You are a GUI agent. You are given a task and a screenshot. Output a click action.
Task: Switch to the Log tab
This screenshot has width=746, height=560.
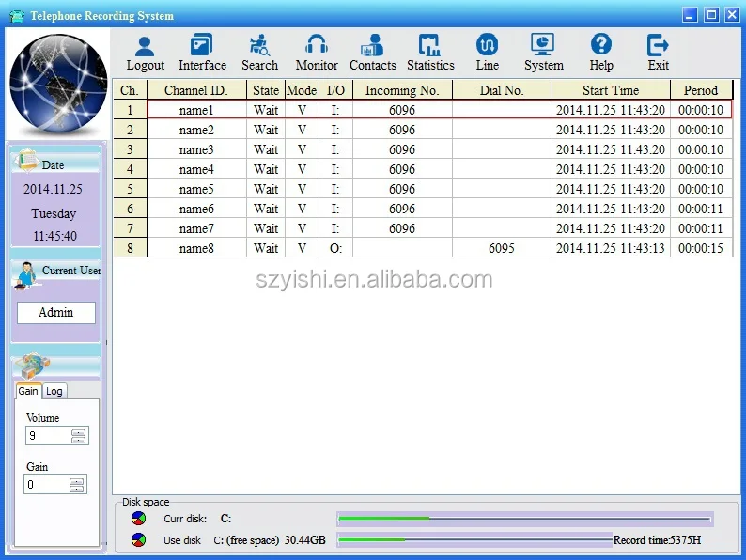coord(54,391)
